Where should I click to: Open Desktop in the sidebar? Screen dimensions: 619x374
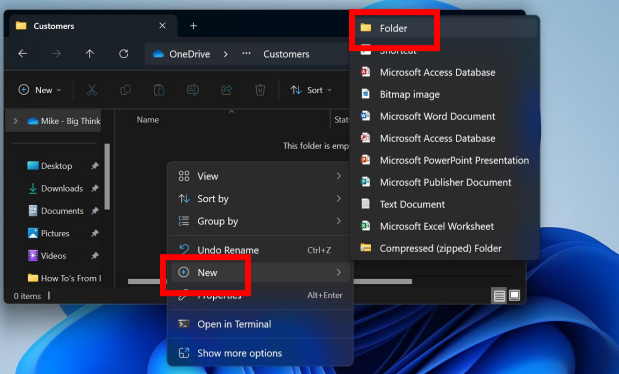pyautogui.click(x=50, y=166)
